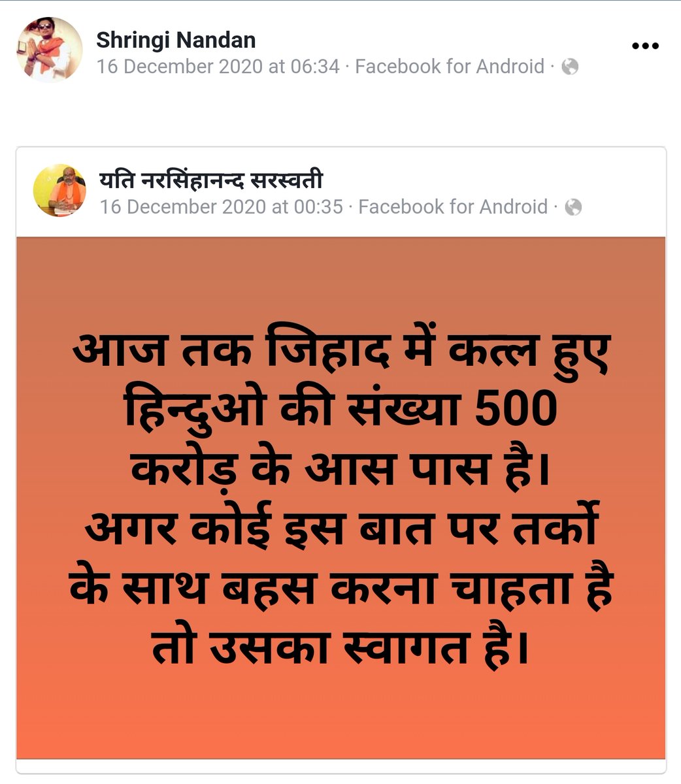Open Shringi Nandan's profile picture
This screenshot has height=784, width=681.
click(x=49, y=50)
